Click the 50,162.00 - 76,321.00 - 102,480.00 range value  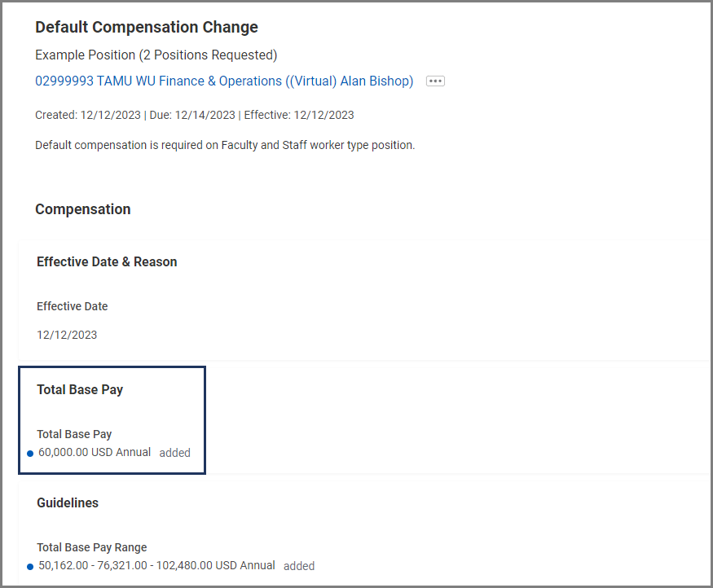tap(156, 565)
